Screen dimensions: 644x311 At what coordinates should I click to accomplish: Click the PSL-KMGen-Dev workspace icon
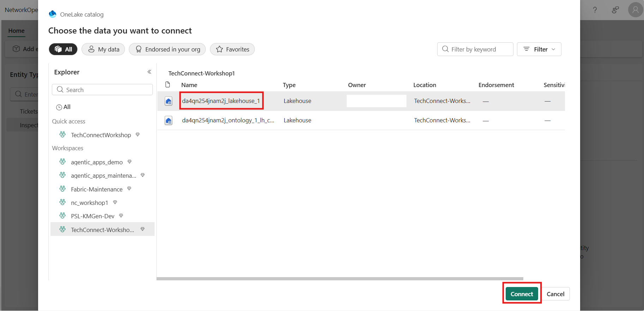click(62, 215)
